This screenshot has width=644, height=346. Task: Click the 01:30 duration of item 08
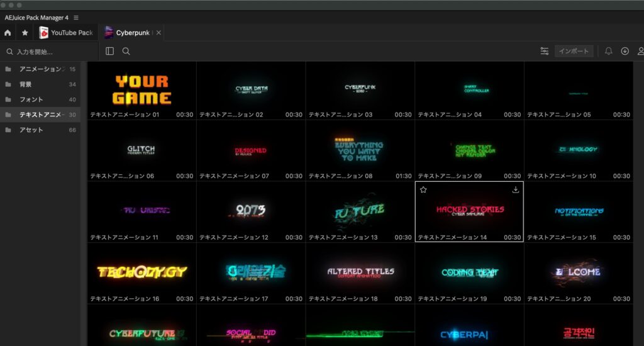click(403, 176)
